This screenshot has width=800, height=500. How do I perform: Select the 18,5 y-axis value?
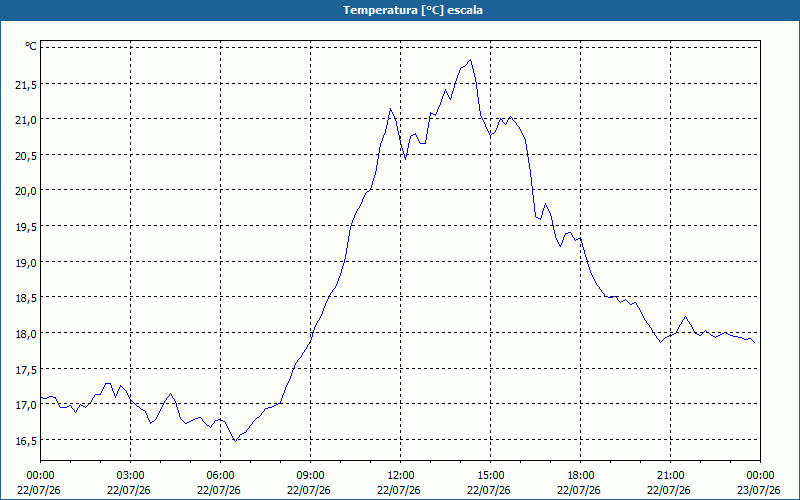pos(26,298)
